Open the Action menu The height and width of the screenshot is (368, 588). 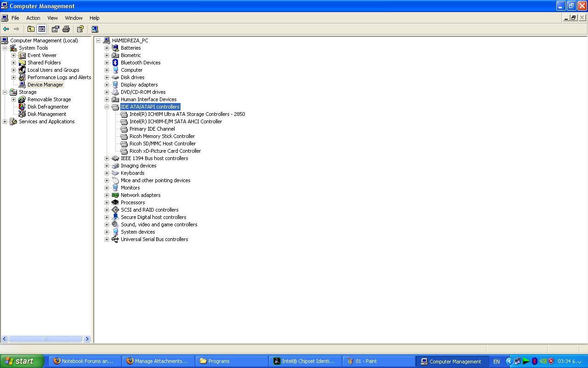[x=33, y=18]
